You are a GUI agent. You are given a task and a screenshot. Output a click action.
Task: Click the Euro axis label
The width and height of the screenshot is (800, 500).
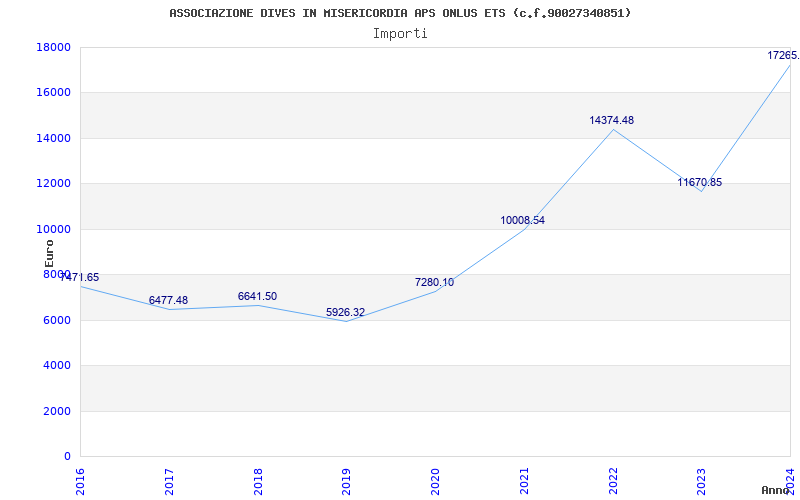pos(49,253)
